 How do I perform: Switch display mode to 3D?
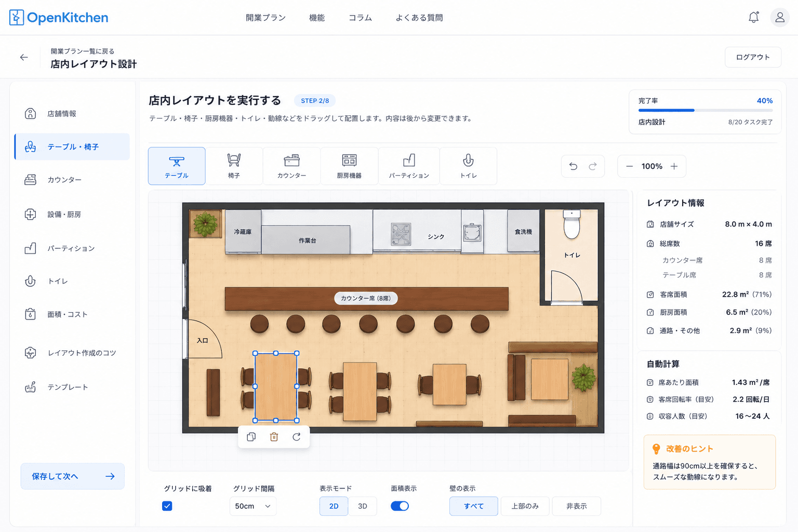(363, 506)
